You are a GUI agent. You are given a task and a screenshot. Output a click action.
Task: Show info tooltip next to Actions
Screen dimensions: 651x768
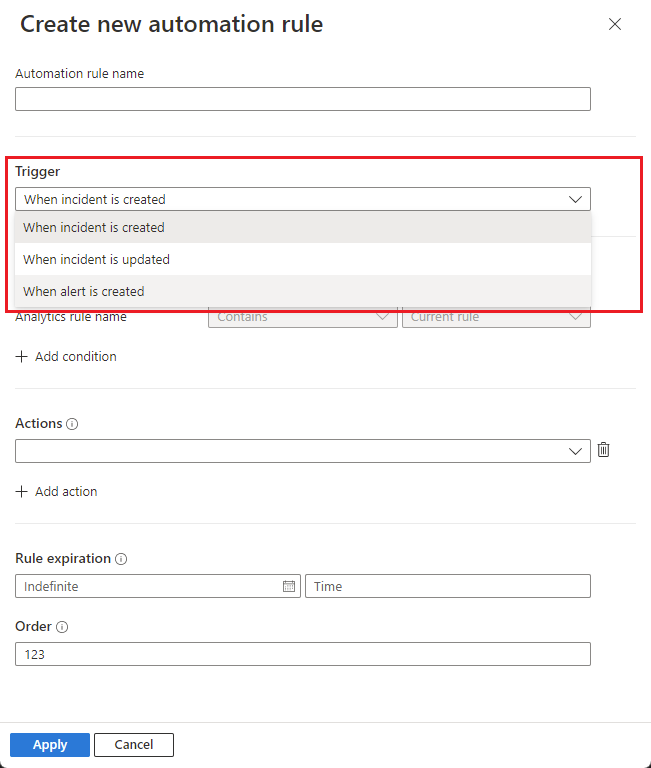(x=72, y=424)
